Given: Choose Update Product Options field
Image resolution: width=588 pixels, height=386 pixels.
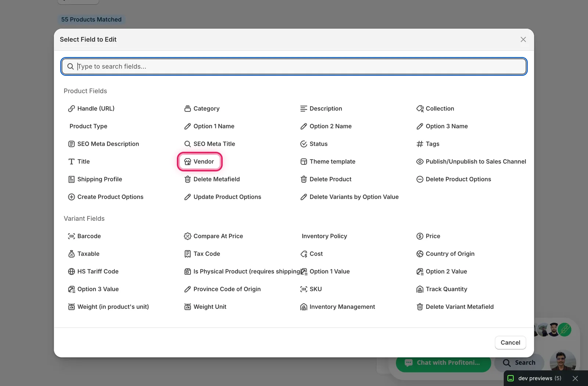Looking at the screenshot, I should (x=223, y=197).
